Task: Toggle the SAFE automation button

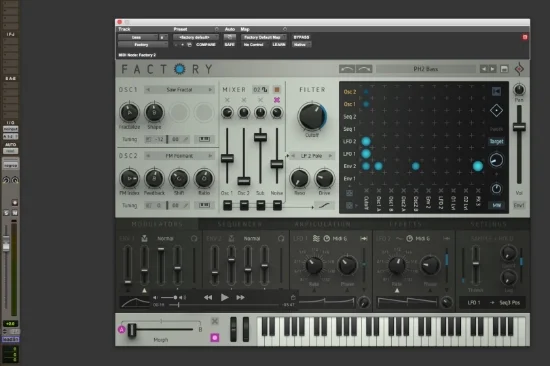Action: coord(229,45)
